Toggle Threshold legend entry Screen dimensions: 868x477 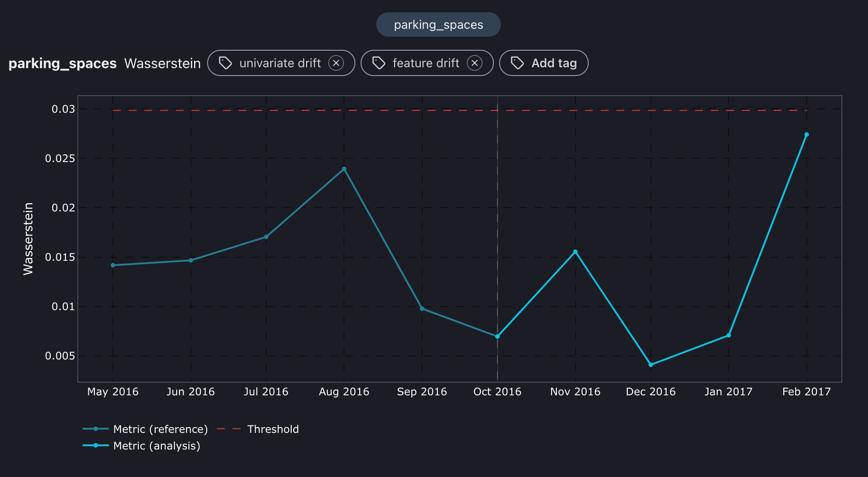272,429
